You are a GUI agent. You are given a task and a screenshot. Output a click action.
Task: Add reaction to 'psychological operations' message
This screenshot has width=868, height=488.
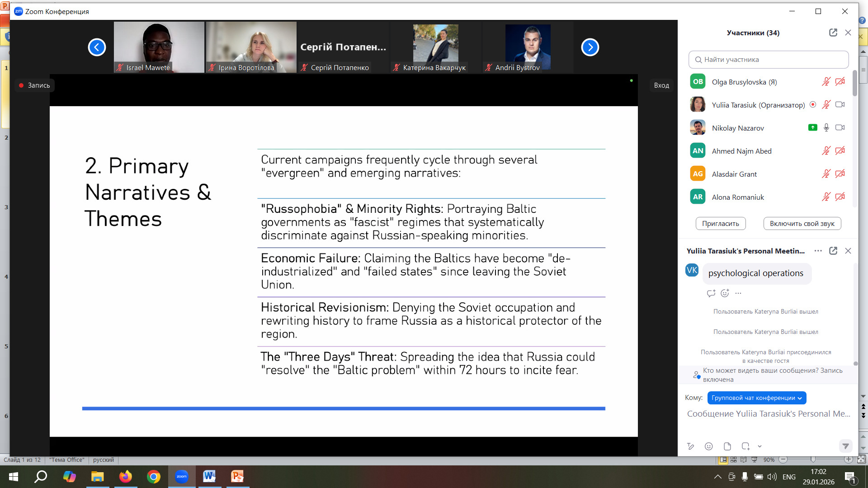pos(725,293)
